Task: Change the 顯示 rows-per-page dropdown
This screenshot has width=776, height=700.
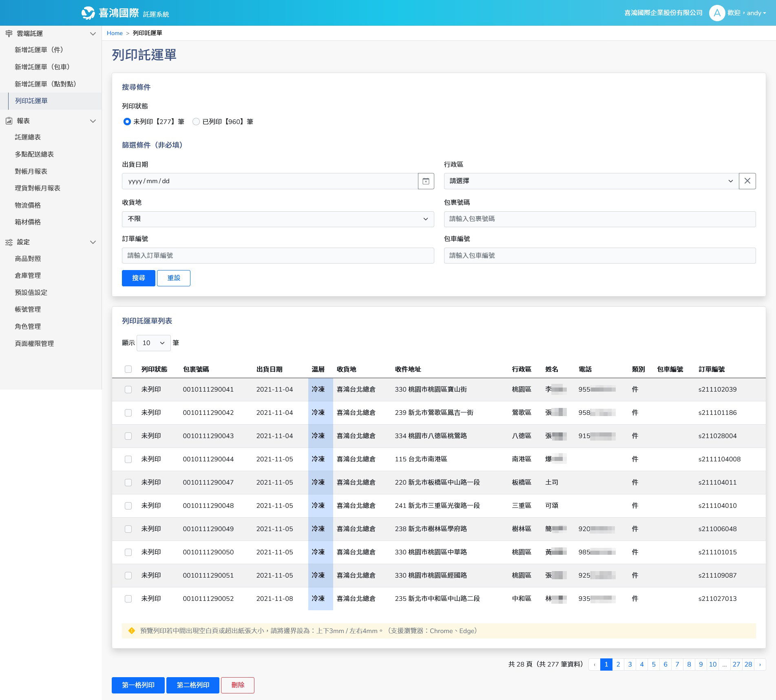Action: pyautogui.click(x=153, y=343)
